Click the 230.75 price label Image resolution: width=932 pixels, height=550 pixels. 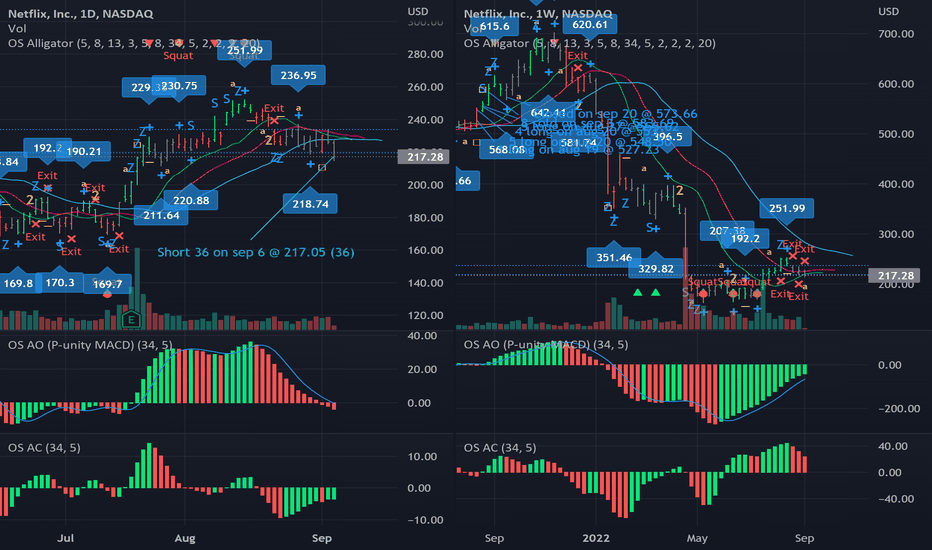[179, 86]
